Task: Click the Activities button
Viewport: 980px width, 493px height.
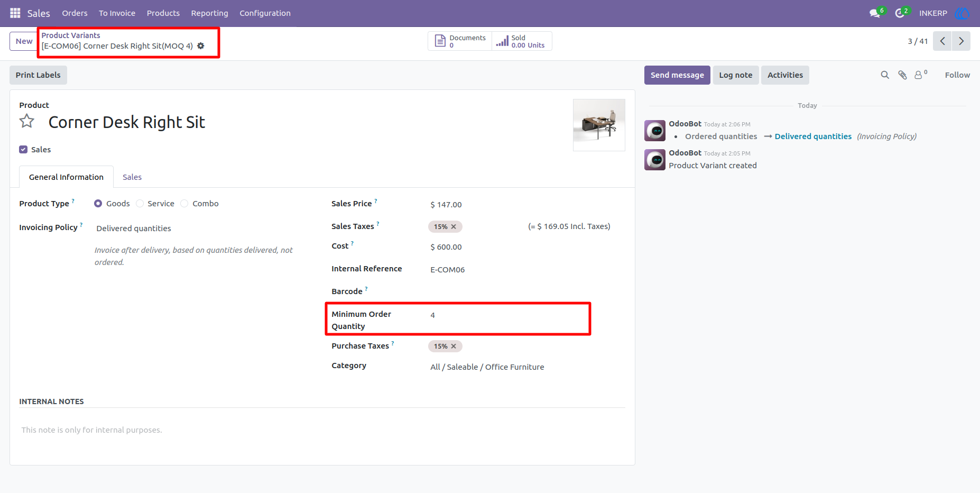Action: pyautogui.click(x=785, y=75)
